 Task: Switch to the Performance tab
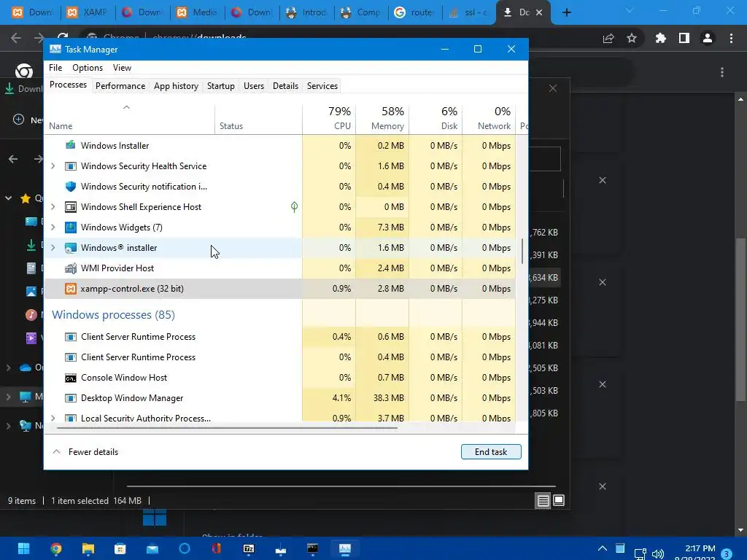pyautogui.click(x=120, y=86)
